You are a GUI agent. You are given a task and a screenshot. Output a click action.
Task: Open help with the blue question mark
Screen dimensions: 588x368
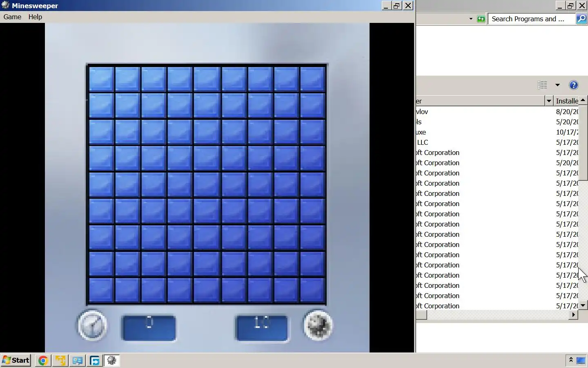point(574,85)
